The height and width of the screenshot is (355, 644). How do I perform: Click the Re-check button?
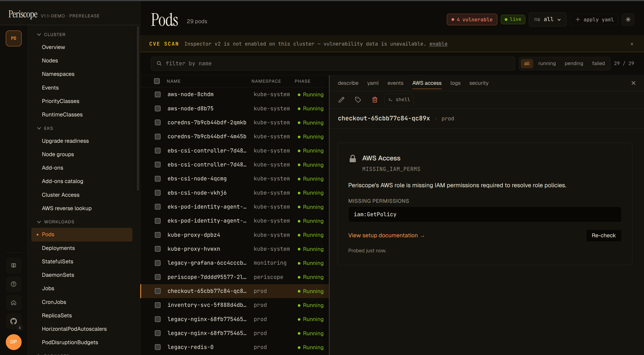[603, 235]
